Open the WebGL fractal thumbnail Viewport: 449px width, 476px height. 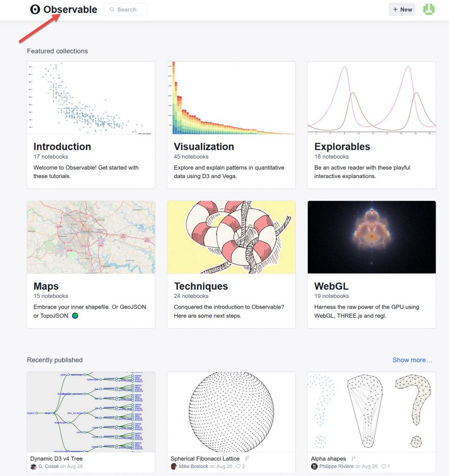point(371,237)
